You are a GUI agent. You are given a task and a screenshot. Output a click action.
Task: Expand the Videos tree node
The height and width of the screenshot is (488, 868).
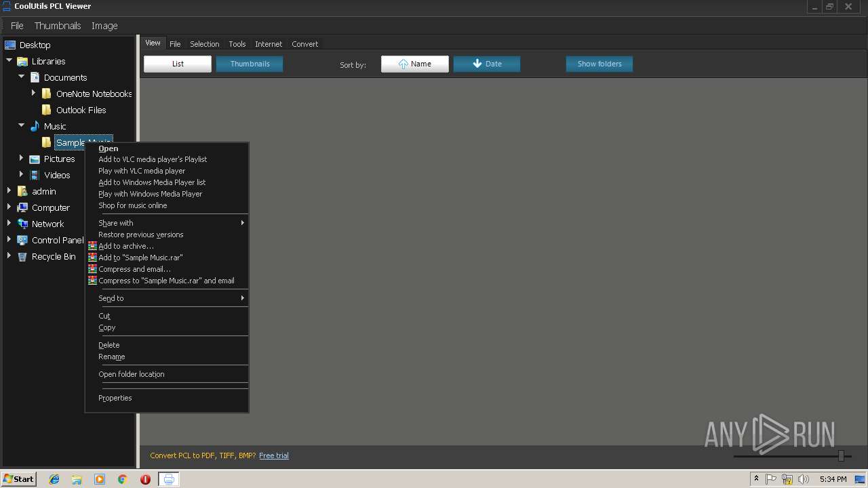(x=21, y=174)
